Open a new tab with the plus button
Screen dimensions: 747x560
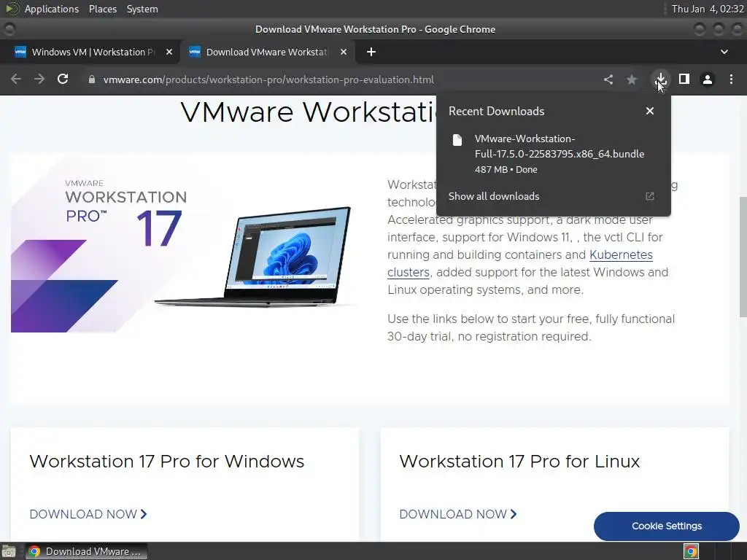(371, 52)
